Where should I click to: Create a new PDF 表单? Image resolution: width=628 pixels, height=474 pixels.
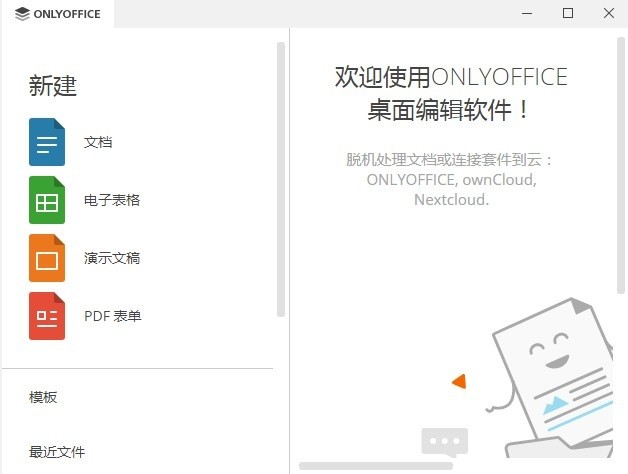point(113,316)
